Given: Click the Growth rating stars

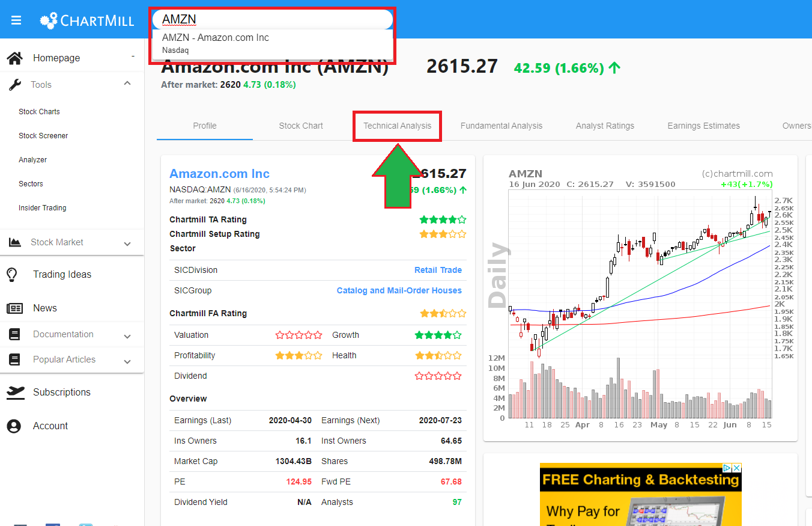Looking at the screenshot, I should [x=438, y=335].
